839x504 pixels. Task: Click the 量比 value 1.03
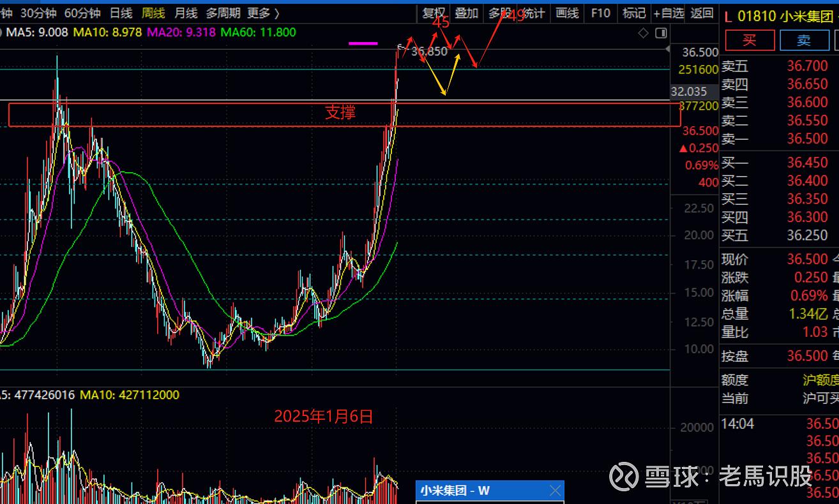point(815,332)
